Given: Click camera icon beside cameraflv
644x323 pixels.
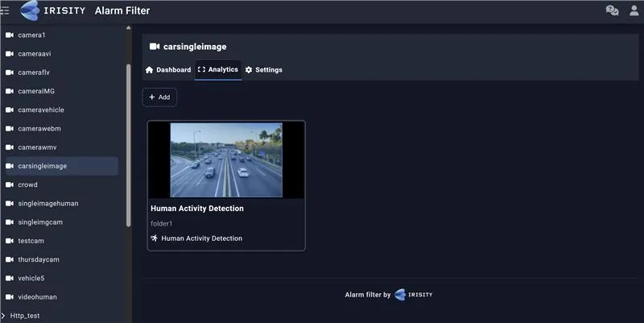Looking at the screenshot, I should pos(10,72).
